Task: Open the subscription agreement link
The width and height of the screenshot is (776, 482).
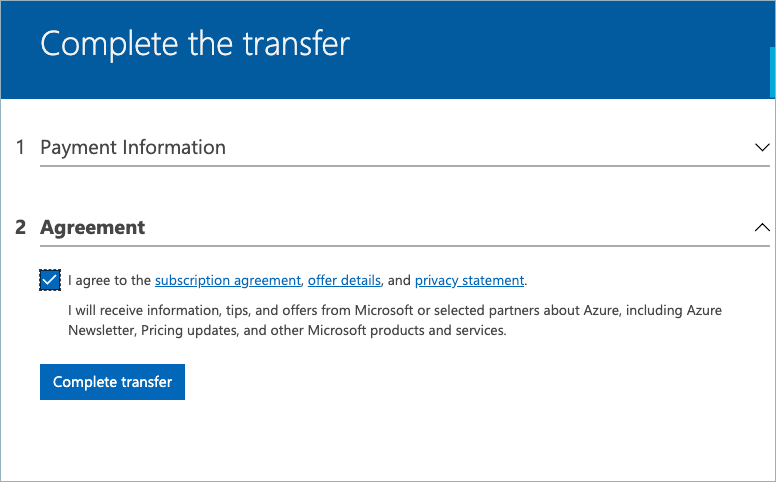Action: click(x=228, y=280)
